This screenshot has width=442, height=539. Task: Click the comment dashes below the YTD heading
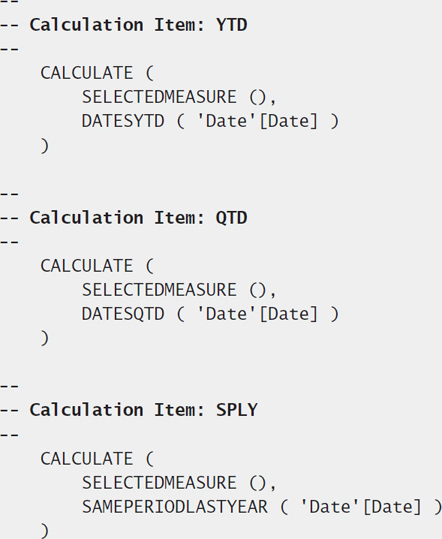point(9,49)
